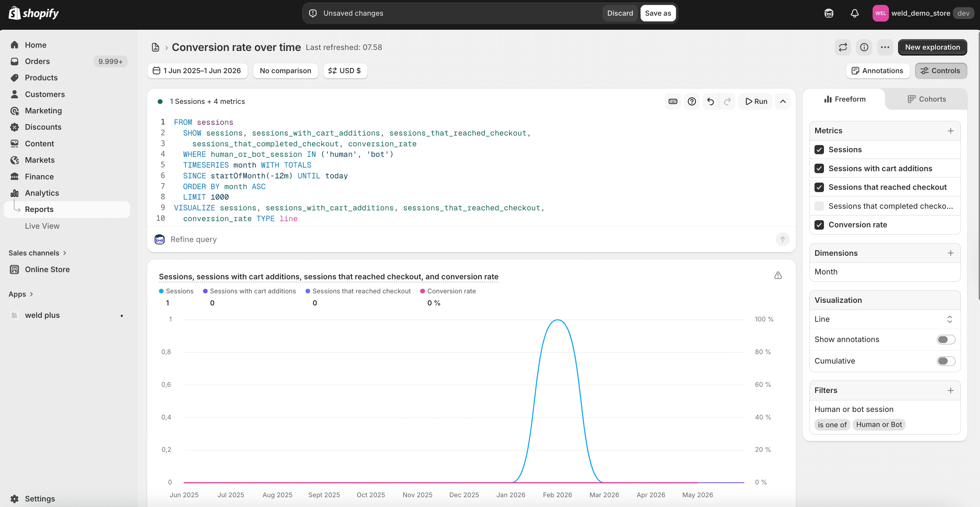The image size is (980, 507).
Task: Toggle the Controls panel button
Action: 940,71
